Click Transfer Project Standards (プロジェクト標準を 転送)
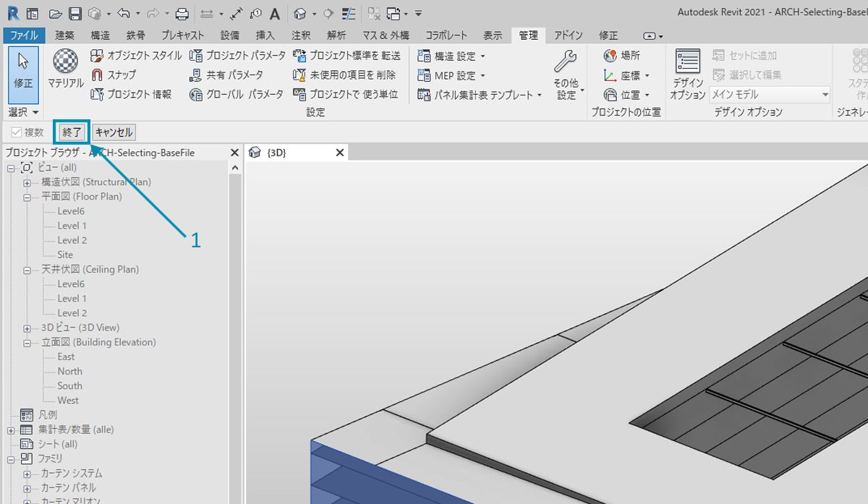 346,56
